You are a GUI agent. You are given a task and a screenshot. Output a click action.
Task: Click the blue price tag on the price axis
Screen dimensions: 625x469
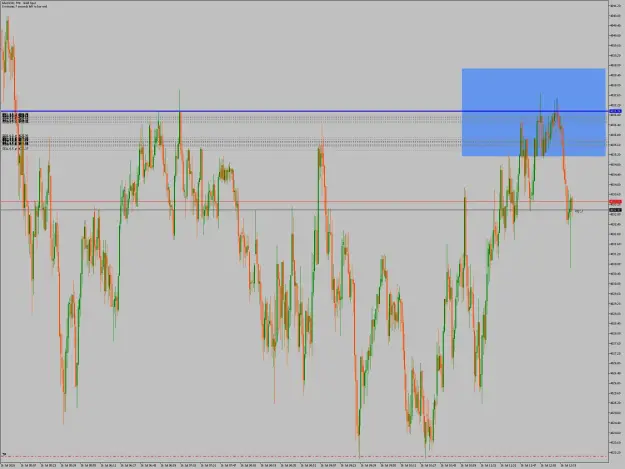pyautogui.click(x=615, y=111)
